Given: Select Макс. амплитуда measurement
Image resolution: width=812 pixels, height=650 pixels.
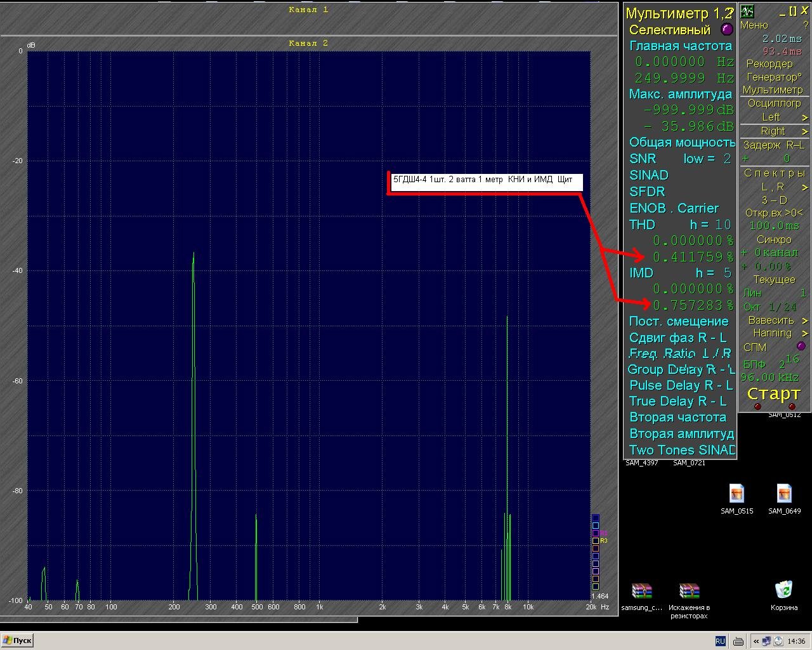Looking at the screenshot, I should (680, 94).
